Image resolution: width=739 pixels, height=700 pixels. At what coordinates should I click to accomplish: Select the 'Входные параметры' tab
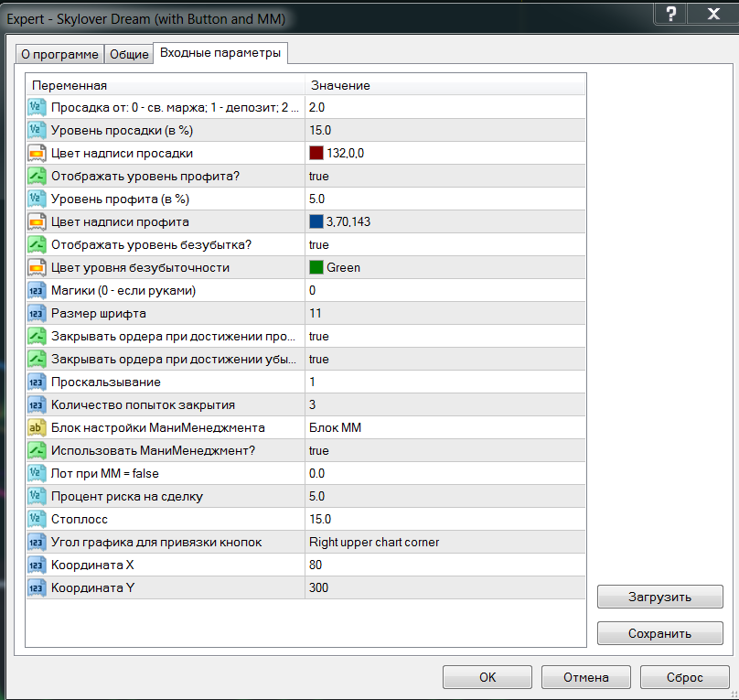220,53
